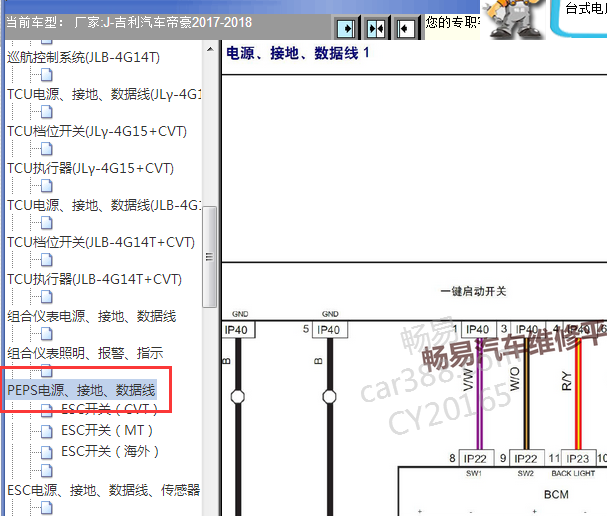Select TCU电源、接地、数据线(JLy-4G1 tree node

tap(104, 94)
